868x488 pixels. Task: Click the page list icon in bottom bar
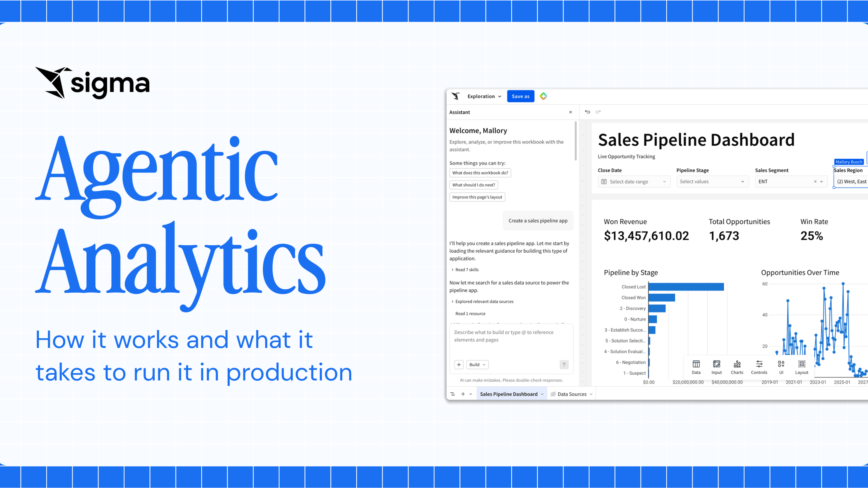[x=453, y=394]
